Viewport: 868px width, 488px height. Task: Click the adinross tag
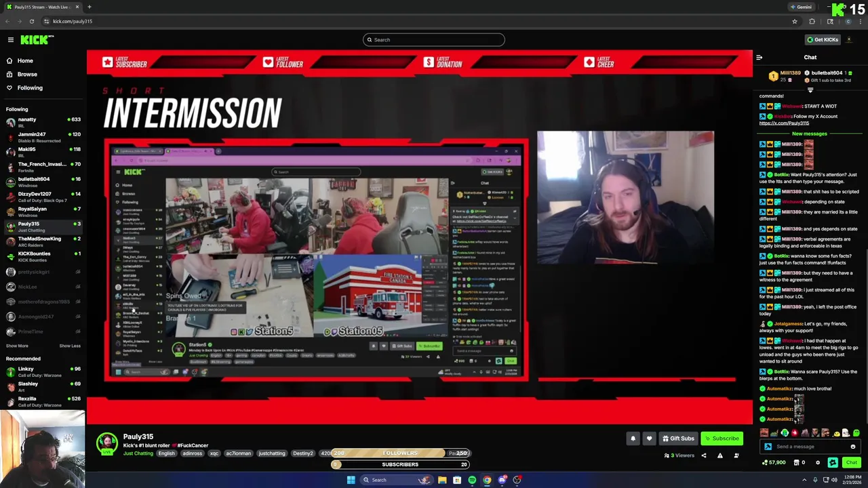coord(193,453)
